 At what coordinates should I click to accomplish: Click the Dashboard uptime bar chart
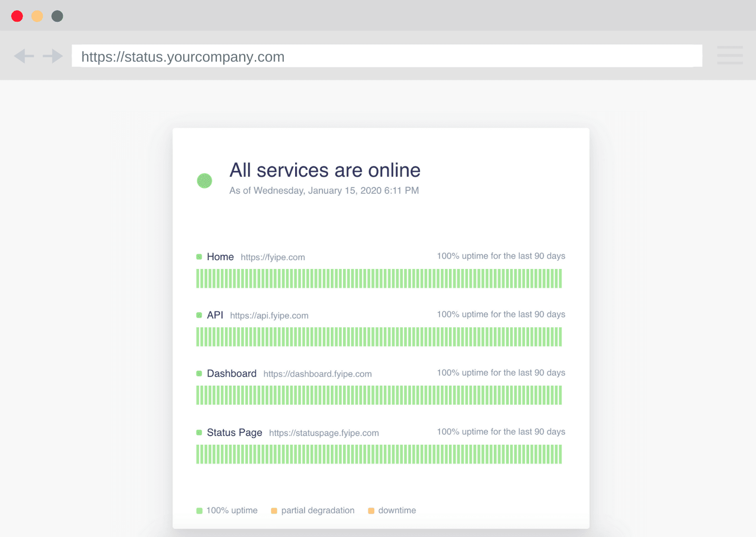click(x=379, y=395)
